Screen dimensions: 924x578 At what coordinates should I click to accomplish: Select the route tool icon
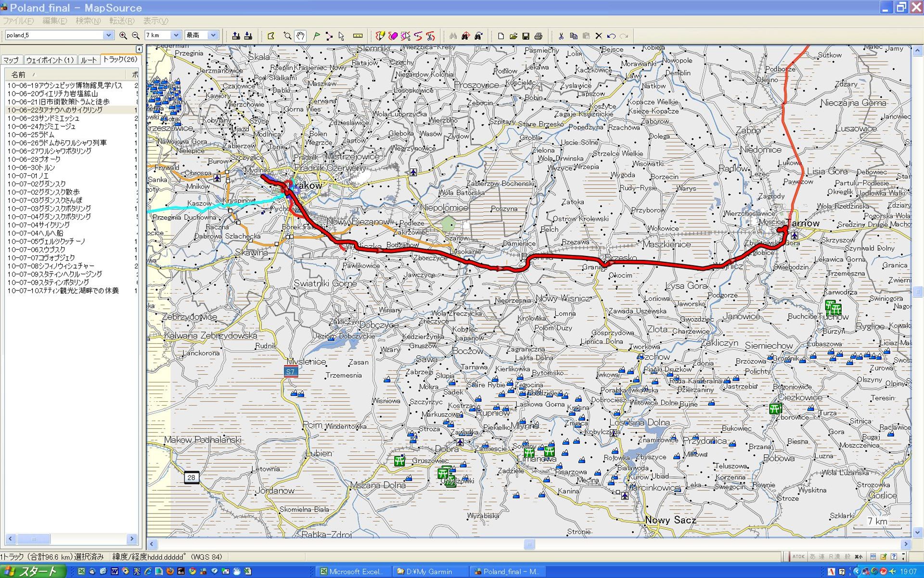329,36
